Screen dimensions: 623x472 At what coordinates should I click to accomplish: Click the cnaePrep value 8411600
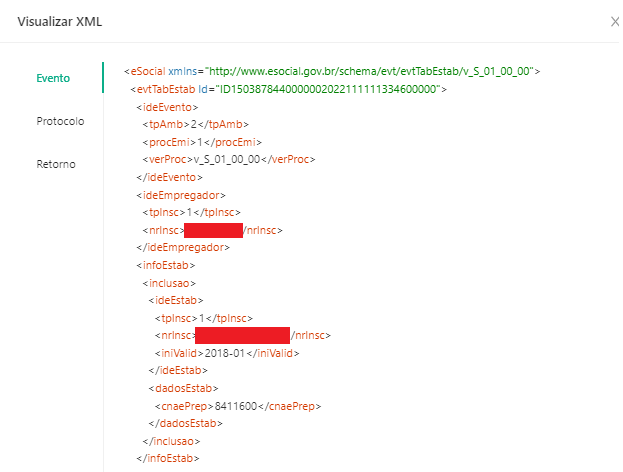point(236,406)
